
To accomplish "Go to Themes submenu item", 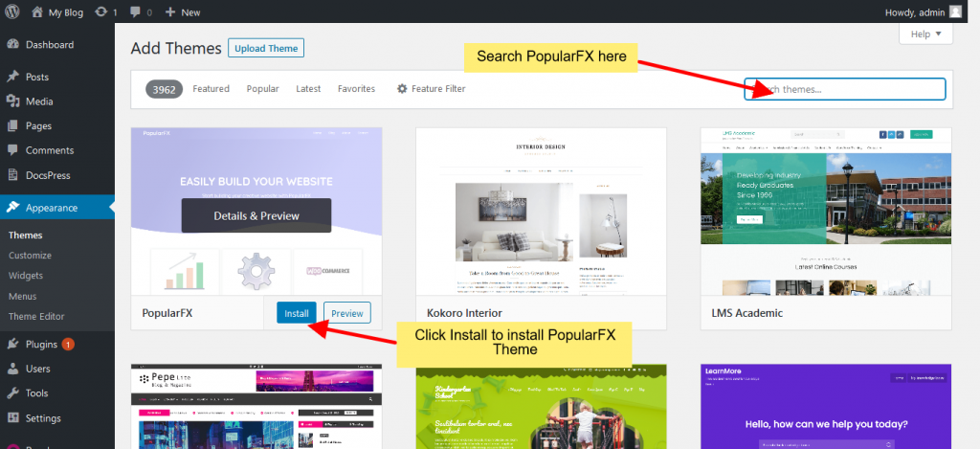I will tap(26, 236).
